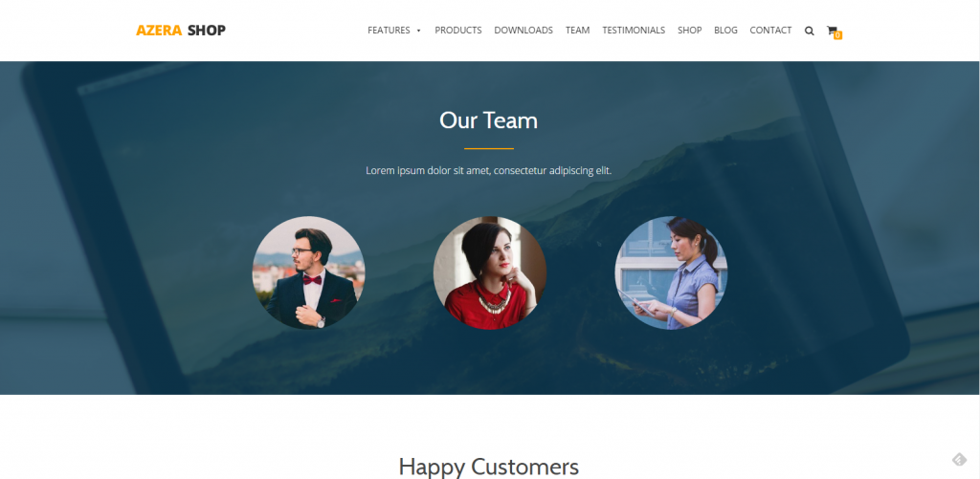Open the search icon in navigation
The height and width of the screenshot is (479, 980).
coord(810,31)
